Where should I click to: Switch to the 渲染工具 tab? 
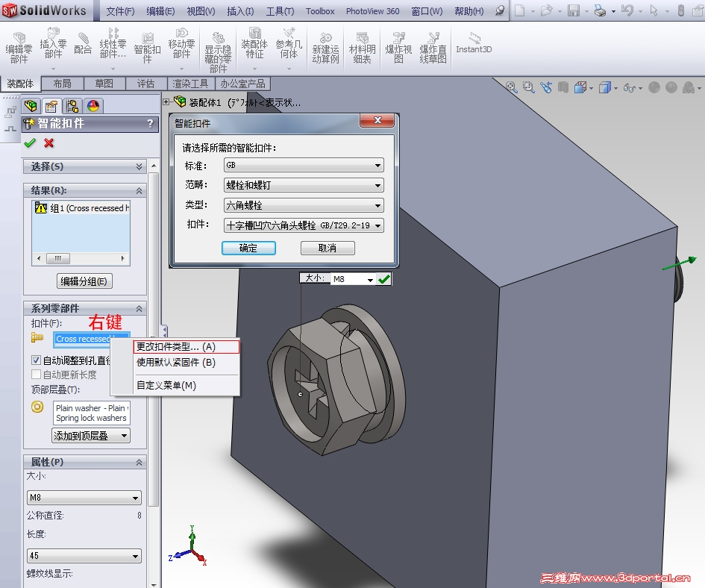[191, 84]
